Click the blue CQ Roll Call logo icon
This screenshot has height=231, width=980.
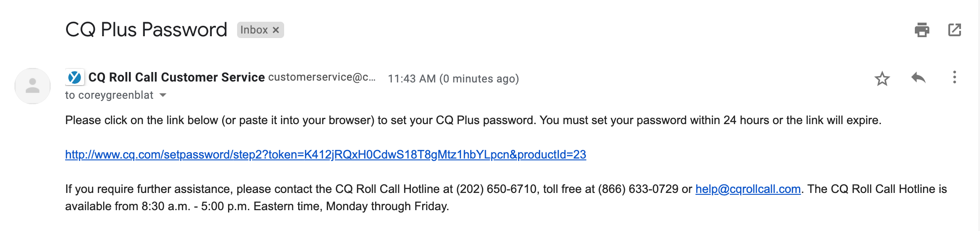coord(75,77)
